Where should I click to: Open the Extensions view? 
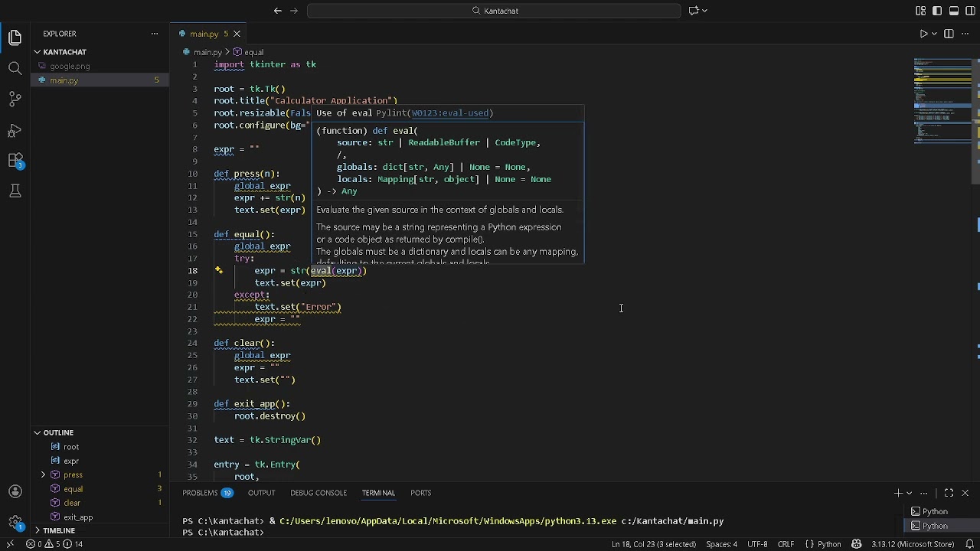15,161
